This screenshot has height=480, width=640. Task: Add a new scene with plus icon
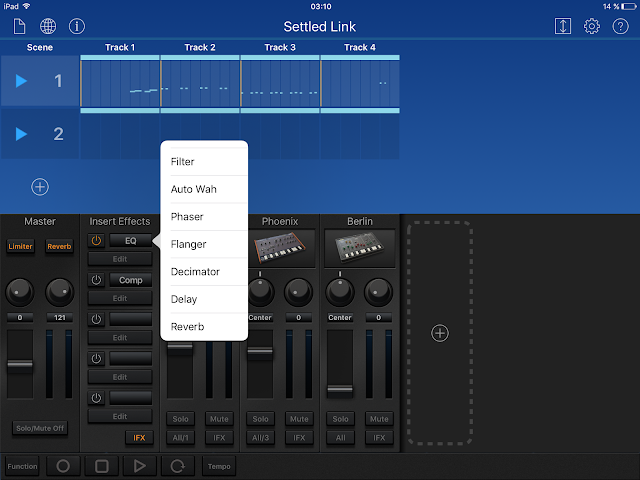pos(40,187)
